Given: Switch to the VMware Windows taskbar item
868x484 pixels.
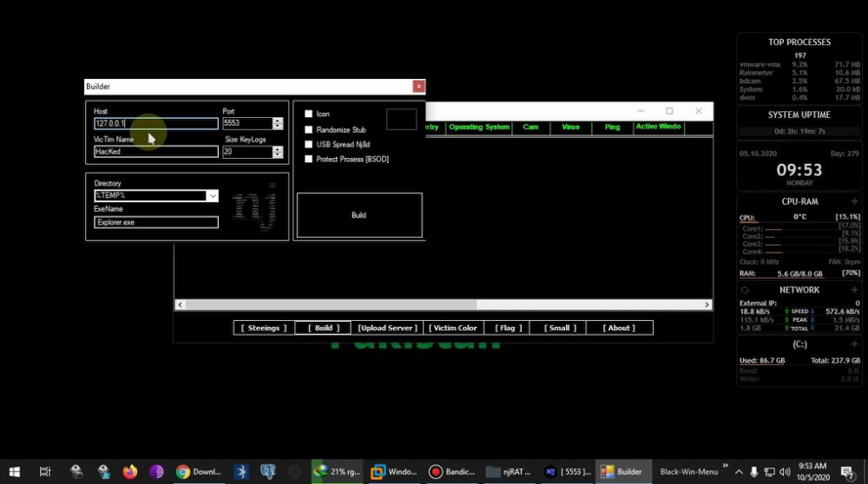Looking at the screenshot, I should pos(393,471).
